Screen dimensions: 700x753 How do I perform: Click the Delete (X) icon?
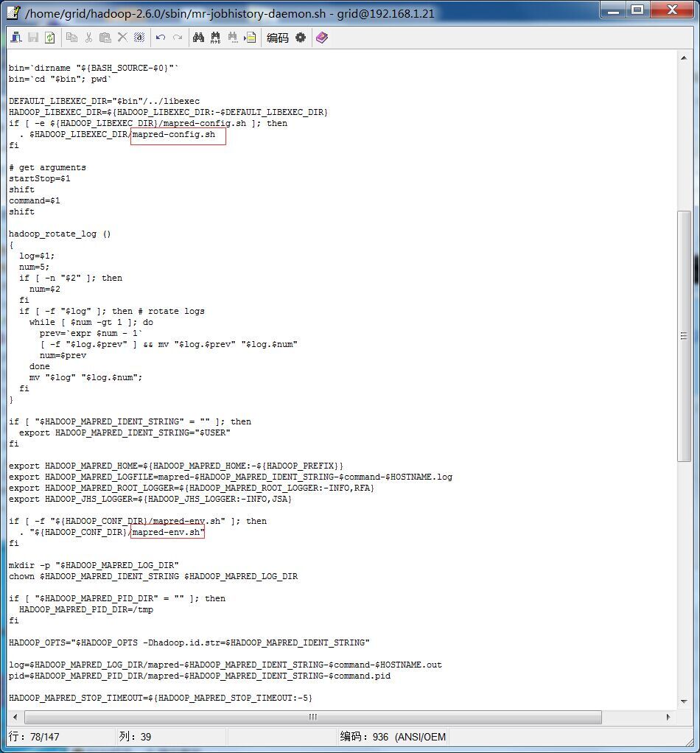coord(122,38)
